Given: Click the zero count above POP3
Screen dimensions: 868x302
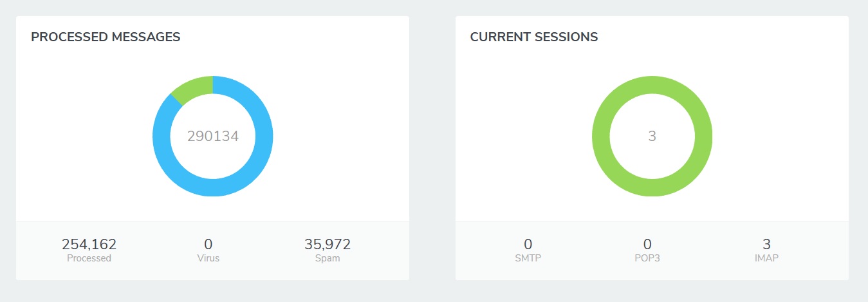Looking at the screenshot, I should pos(647,244).
